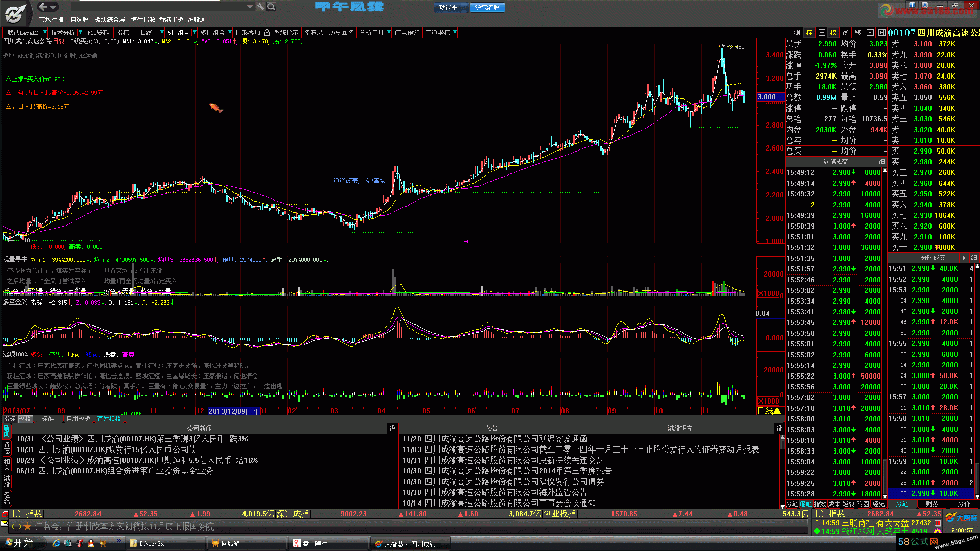This screenshot has height=551, width=980.
Task: Click the orange goldfish marker on chart
Action: coord(216,107)
